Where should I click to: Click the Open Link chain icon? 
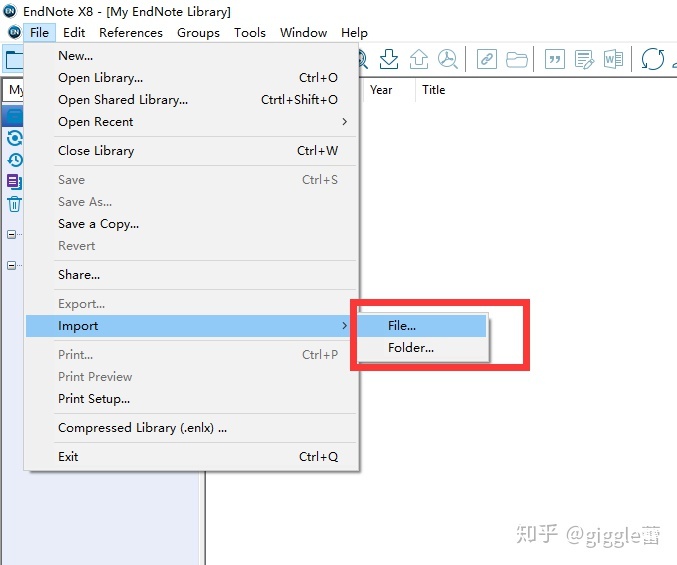click(487, 59)
